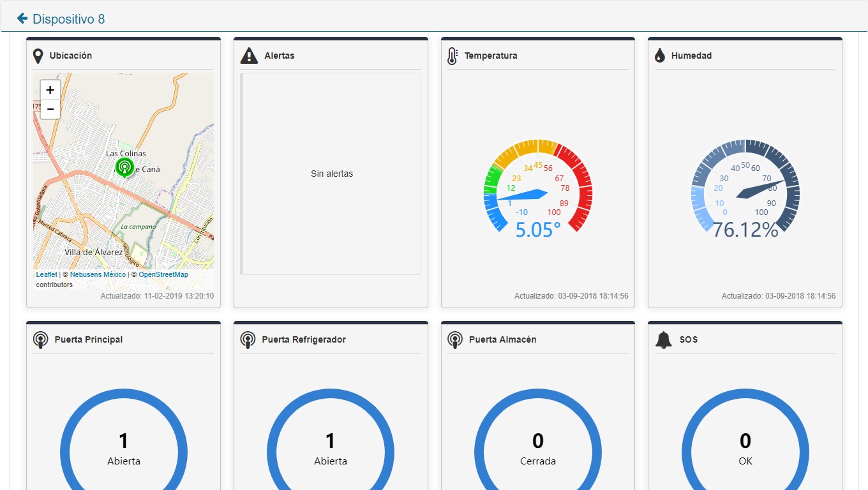
Task: Zoom in on the map
Action: coord(50,90)
